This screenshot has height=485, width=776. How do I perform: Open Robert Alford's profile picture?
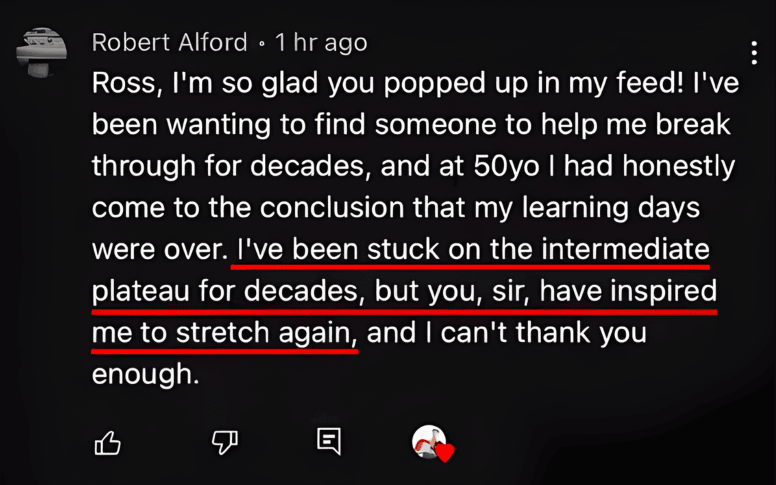(x=42, y=54)
